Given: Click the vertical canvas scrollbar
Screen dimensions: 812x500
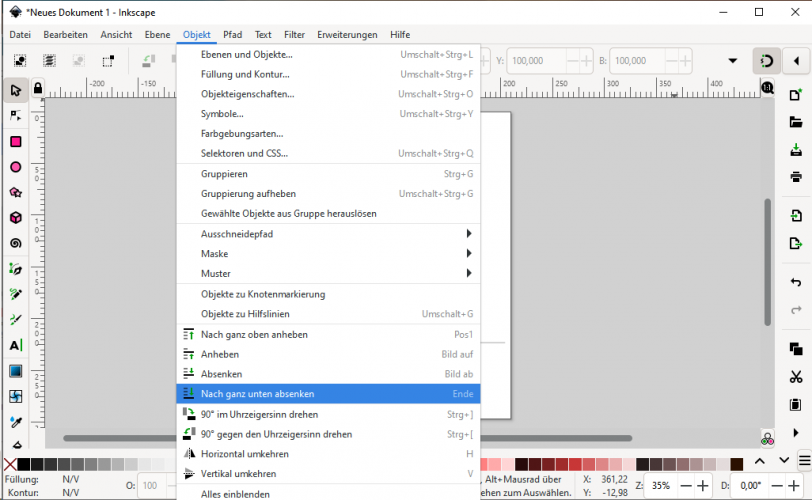Looking at the screenshot, I should click(x=768, y=262).
